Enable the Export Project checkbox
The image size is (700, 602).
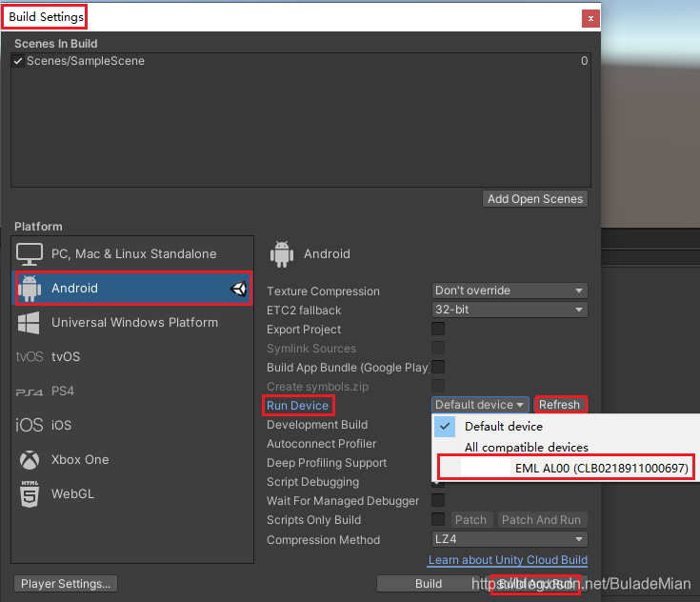pyautogui.click(x=438, y=329)
